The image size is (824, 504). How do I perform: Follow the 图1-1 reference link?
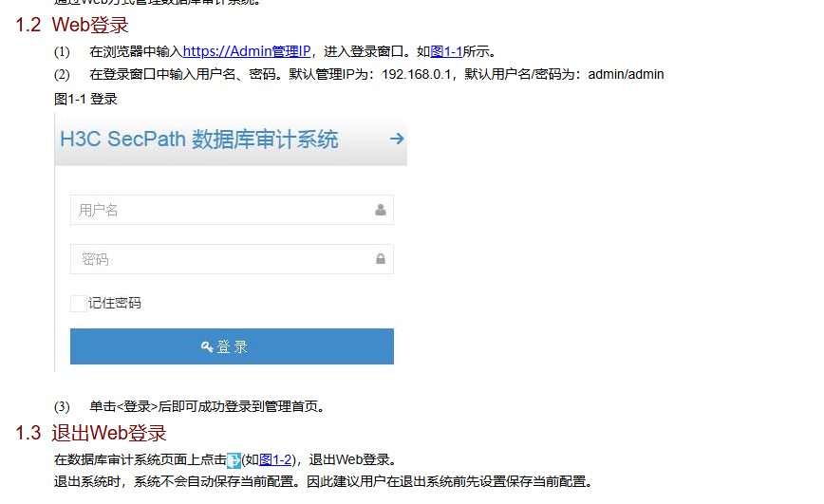(446, 51)
